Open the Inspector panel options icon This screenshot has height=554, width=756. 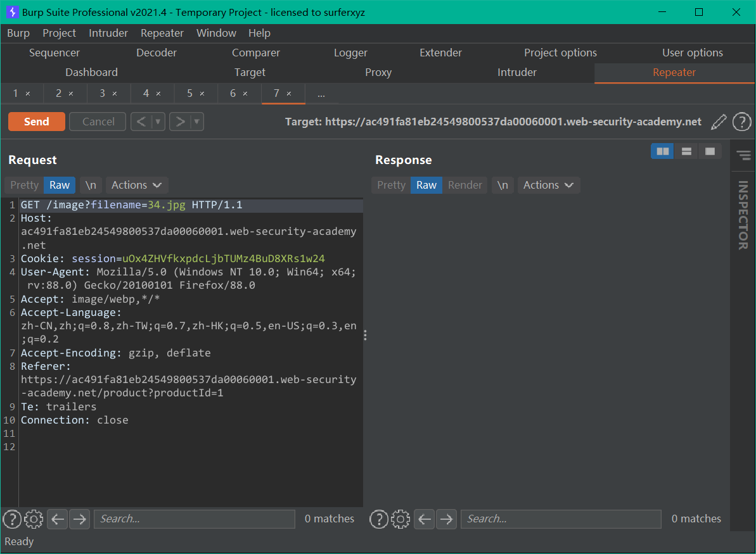click(743, 155)
